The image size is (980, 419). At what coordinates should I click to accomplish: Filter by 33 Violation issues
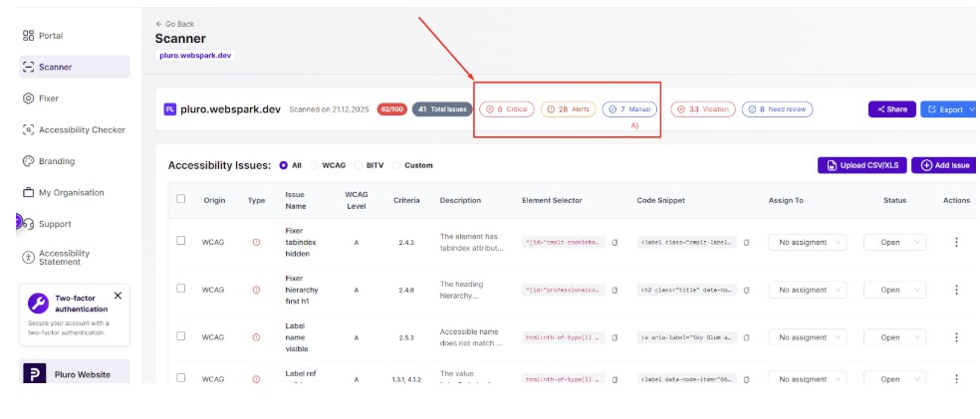point(703,109)
